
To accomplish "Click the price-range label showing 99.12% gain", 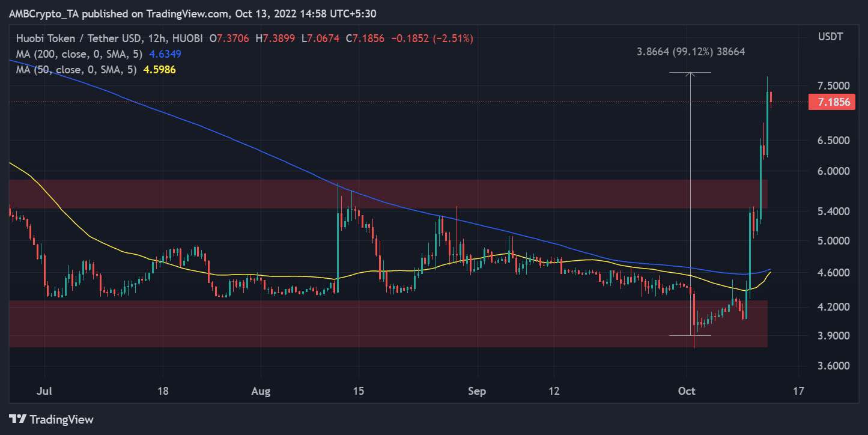I will pyautogui.click(x=690, y=52).
